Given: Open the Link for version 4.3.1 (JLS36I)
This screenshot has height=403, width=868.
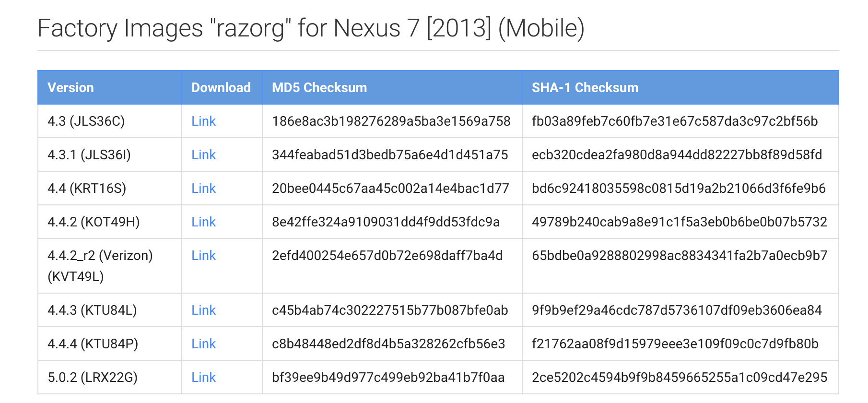Looking at the screenshot, I should [203, 155].
